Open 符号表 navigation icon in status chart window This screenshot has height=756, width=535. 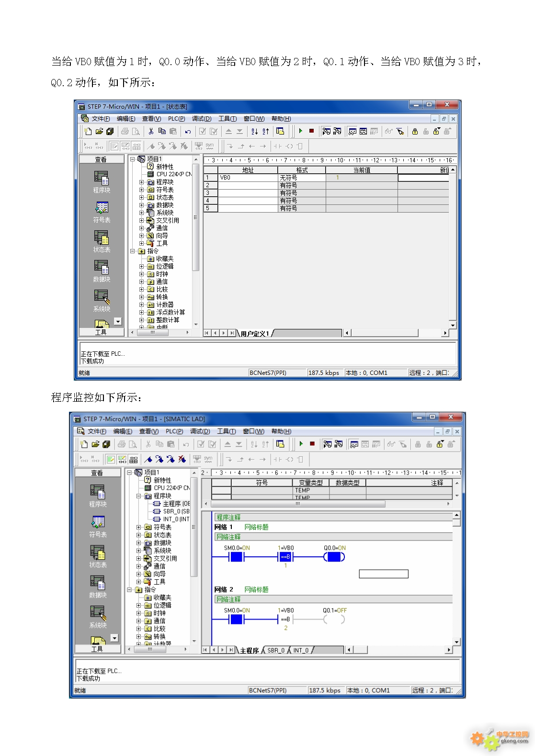coord(102,212)
